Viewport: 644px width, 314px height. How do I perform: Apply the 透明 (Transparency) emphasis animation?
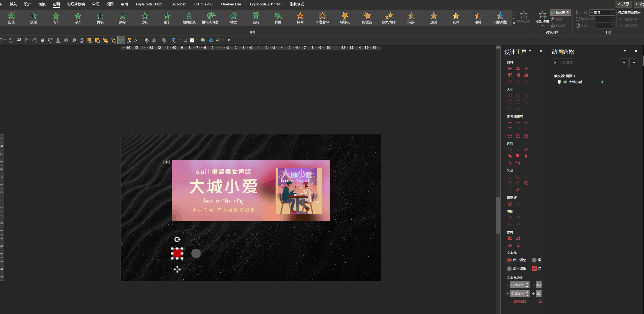[x=478, y=18]
